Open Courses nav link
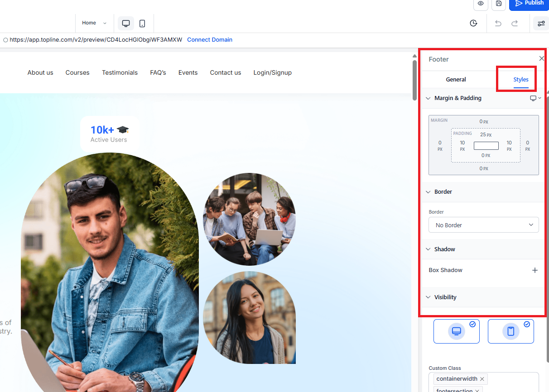 [77, 72]
